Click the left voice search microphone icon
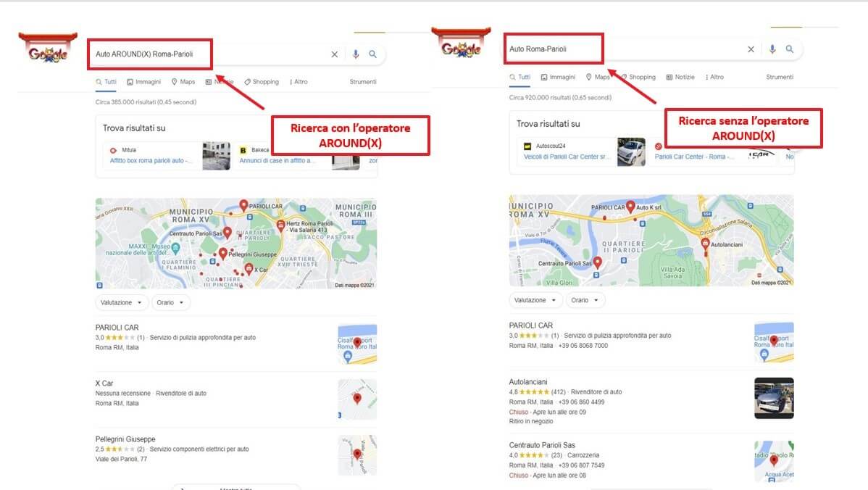The width and height of the screenshot is (868, 490). tap(356, 54)
